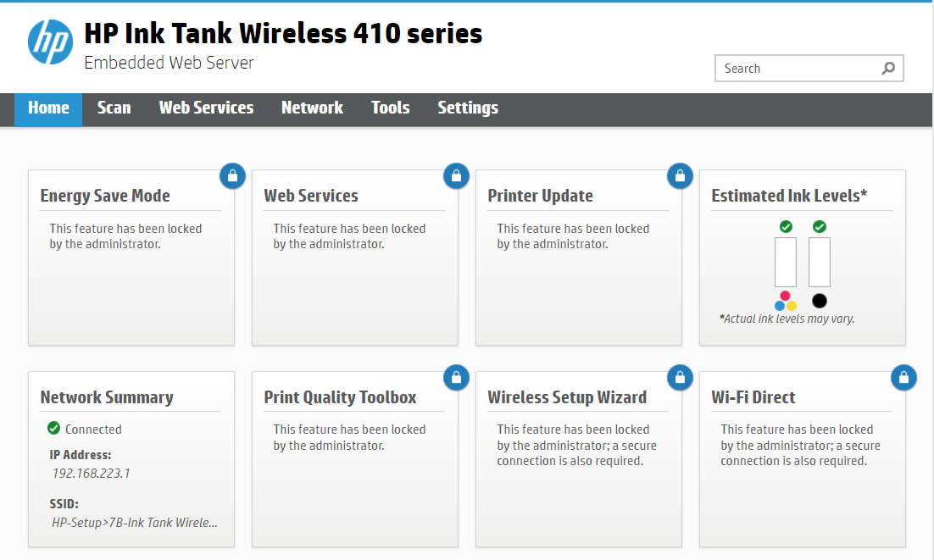Switch to the Scan tab
Viewport: 934px width, 560px height.
pyautogui.click(x=114, y=108)
